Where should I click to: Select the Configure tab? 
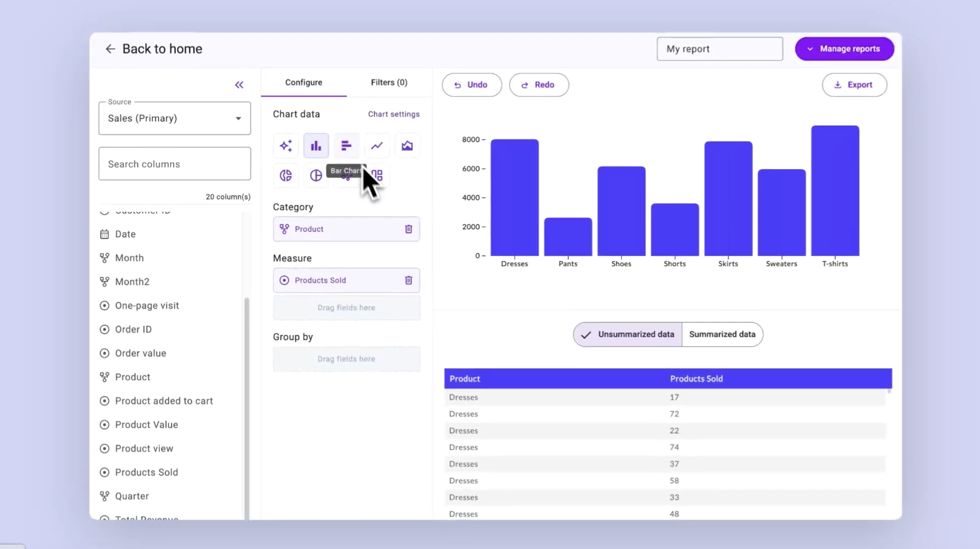point(304,82)
